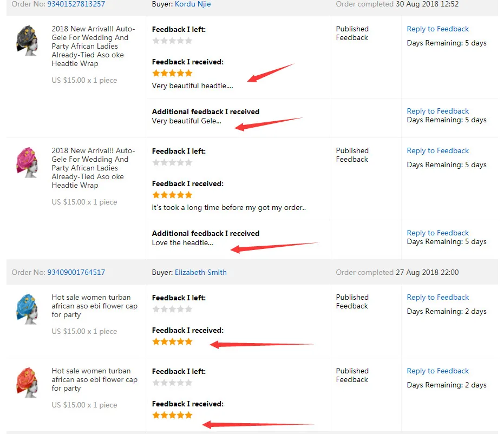Reply to the 'Very beautiful headtie' feedback
The image size is (504, 434).
click(x=438, y=29)
